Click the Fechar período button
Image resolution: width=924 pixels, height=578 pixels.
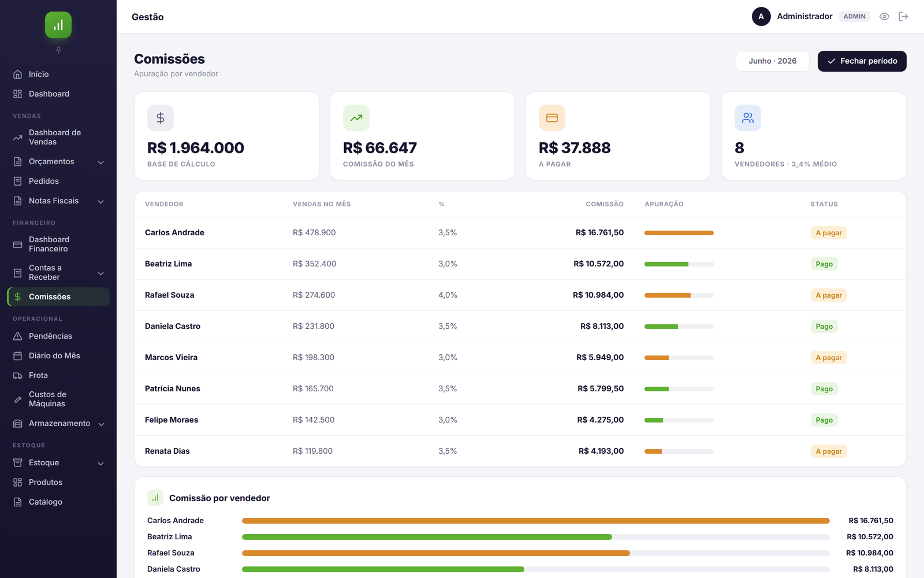click(862, 61)
